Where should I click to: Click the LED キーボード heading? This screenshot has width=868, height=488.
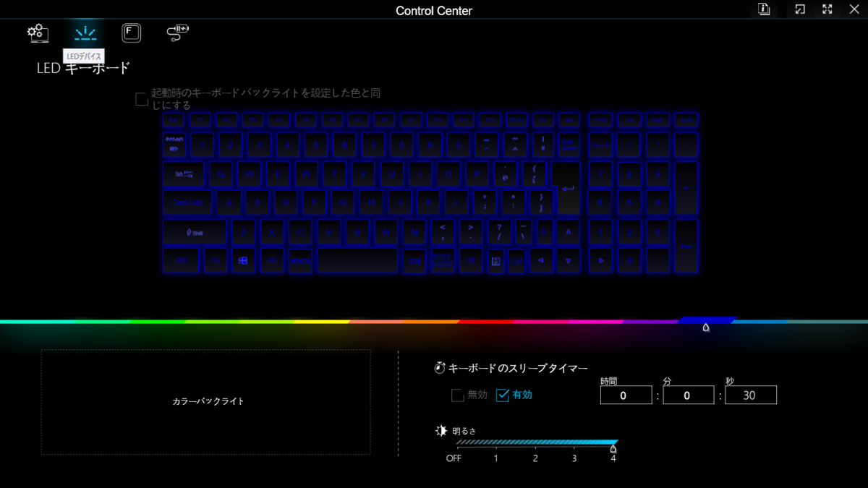[x=83, y=69]
